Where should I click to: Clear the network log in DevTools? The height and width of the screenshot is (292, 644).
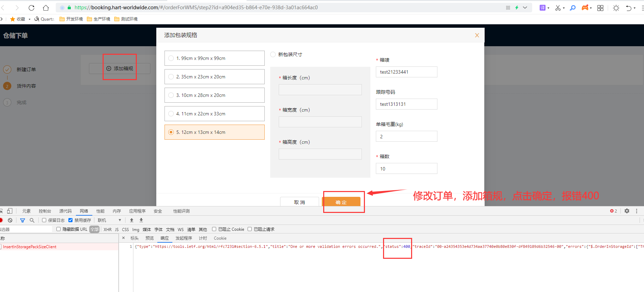10,220
